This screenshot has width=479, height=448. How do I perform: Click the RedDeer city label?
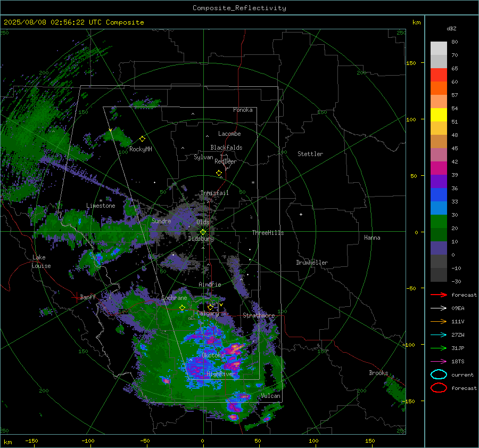pos(226,161)
